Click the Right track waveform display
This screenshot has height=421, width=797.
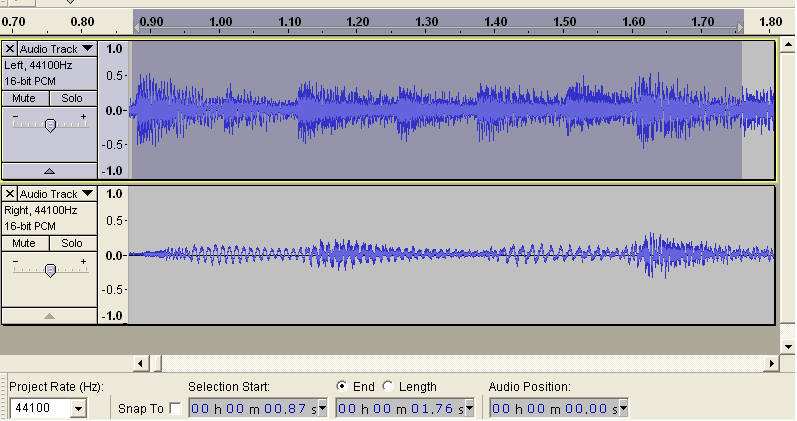[451, 255]
